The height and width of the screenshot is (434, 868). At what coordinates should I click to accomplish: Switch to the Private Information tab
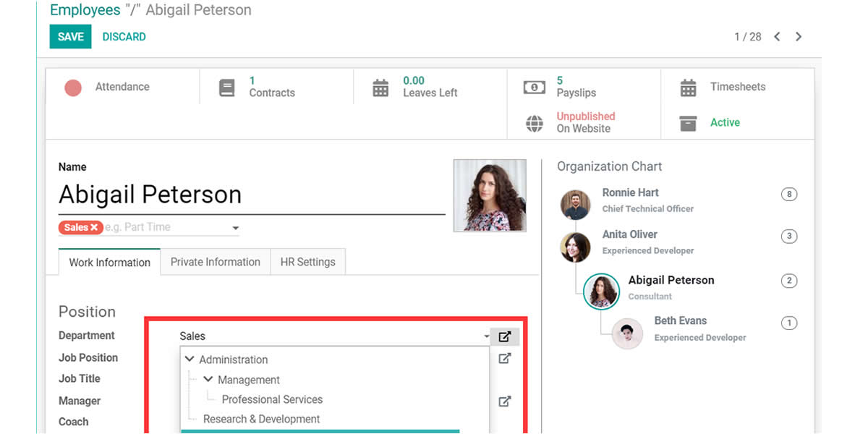(x=215, y=263)
